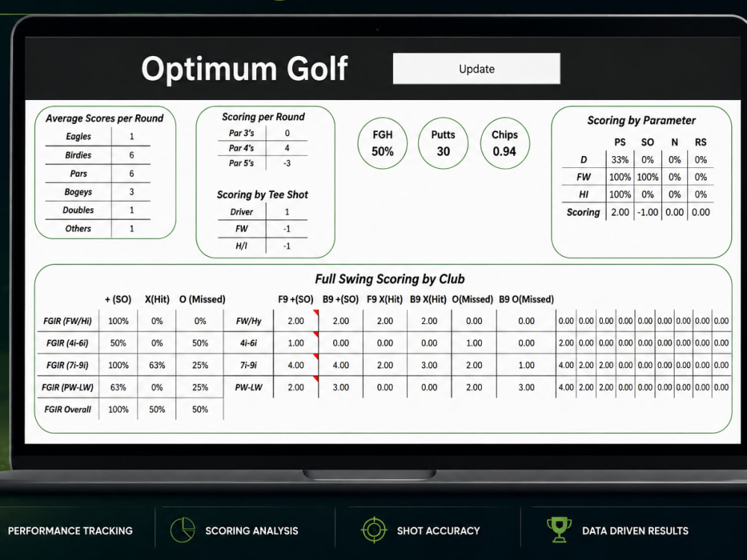Click the FGIR (7i-9i) row label

[x=67, y=365]
